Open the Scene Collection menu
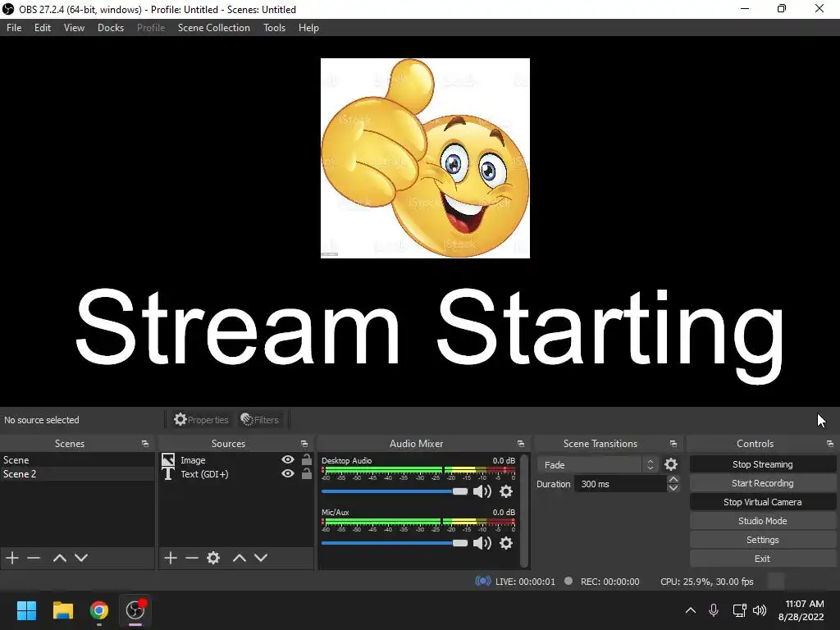 pyautogui.click(x=214, y=28)
